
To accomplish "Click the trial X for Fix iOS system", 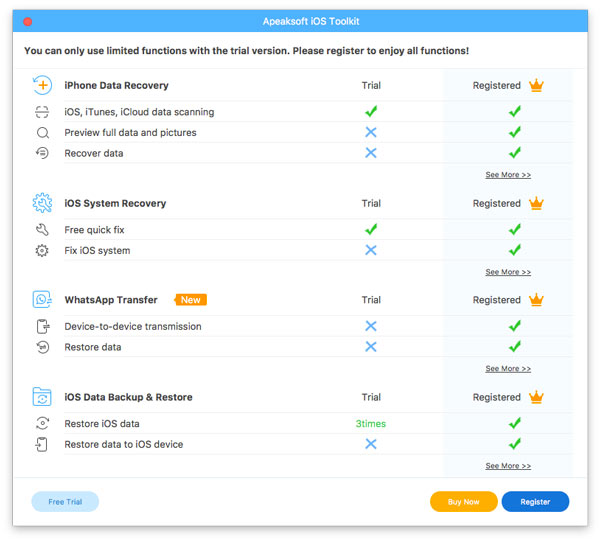I will pyautogui.click(x=371, y=250).
